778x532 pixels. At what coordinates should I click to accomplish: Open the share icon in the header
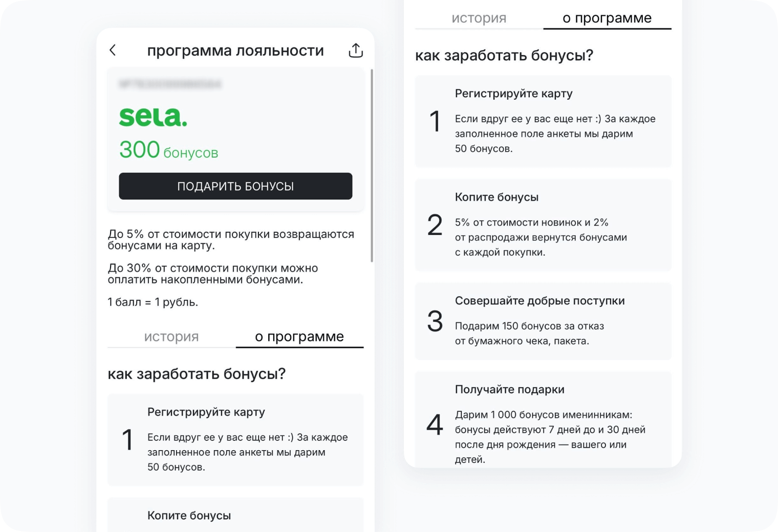(356, 50)
